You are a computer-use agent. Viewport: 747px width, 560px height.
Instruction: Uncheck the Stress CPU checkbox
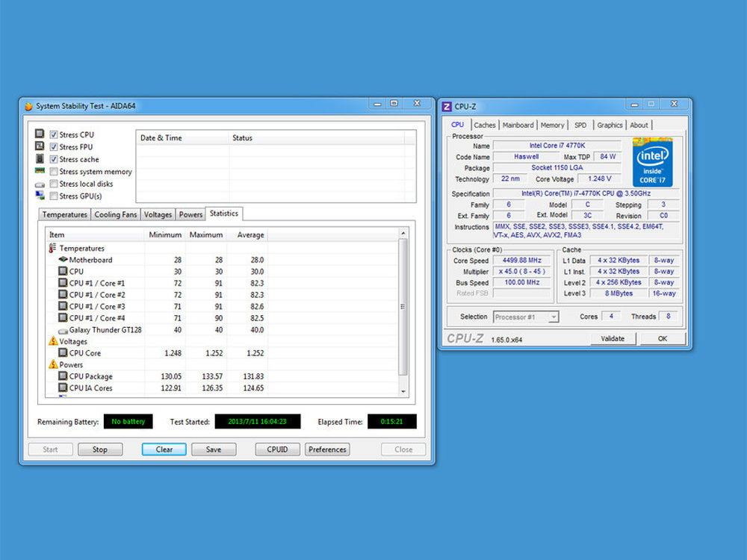[54, 134]
